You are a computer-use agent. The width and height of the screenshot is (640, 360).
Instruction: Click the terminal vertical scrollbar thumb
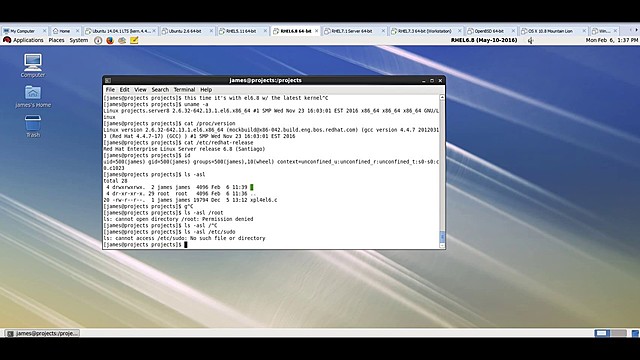(442, 236)
